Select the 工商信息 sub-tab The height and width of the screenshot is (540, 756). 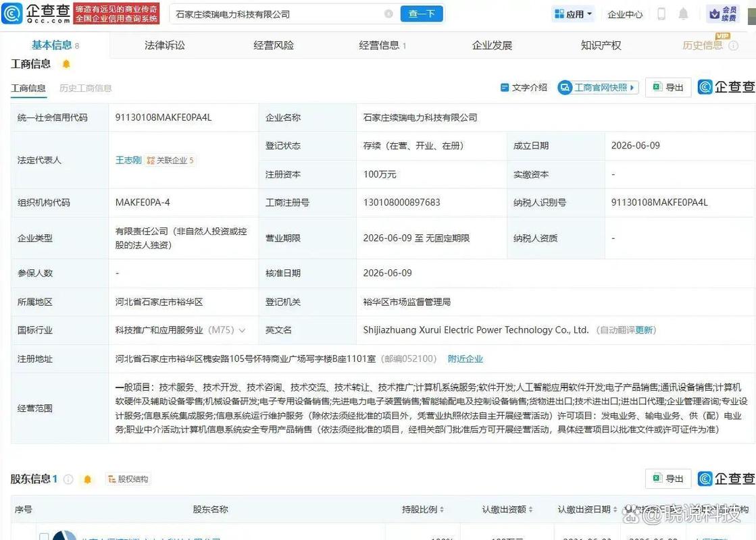(x=28, y=88)
